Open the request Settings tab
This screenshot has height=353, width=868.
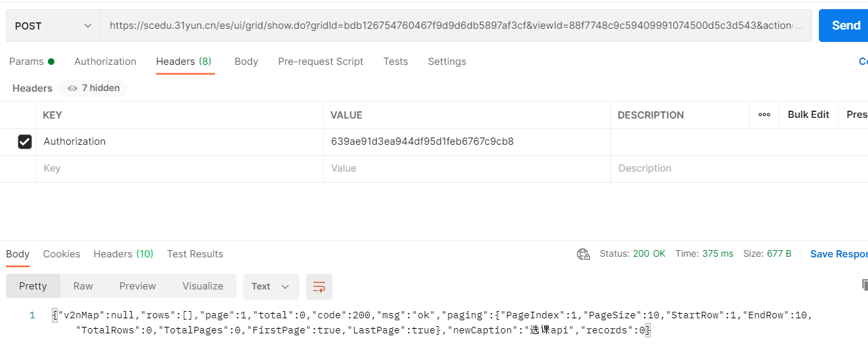point(446,62)
